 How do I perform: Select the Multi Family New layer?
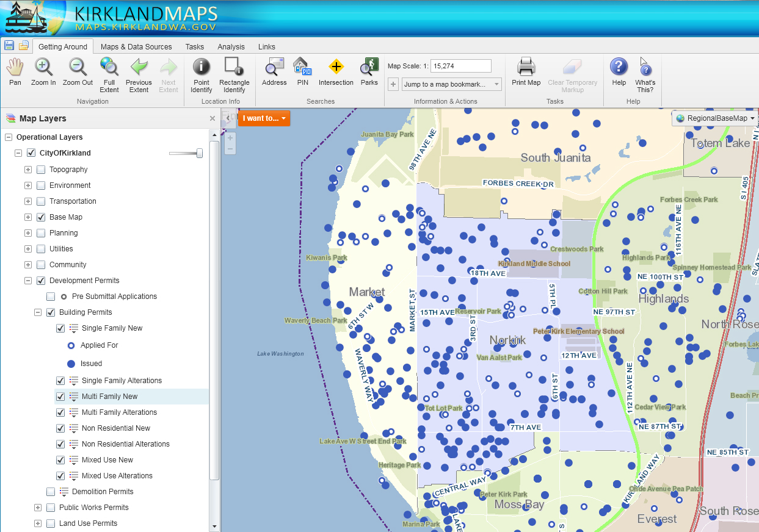(110, 397)
